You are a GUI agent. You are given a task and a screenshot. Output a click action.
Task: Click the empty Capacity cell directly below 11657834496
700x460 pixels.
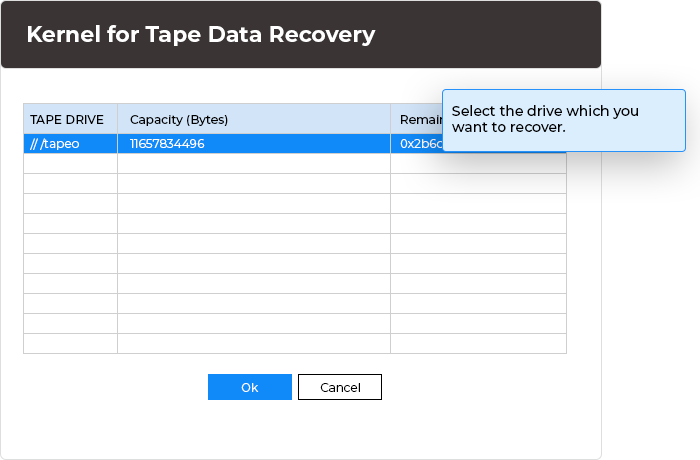click(254, 164)
